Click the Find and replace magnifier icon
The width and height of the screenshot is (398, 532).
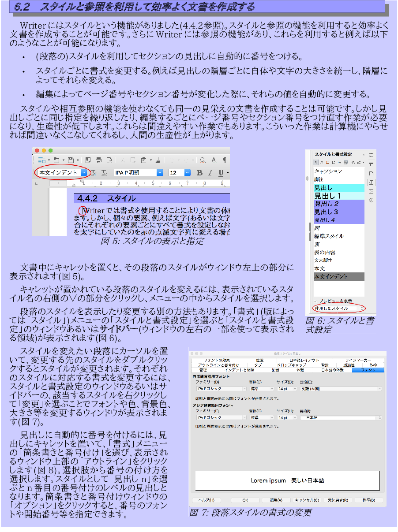tap(203, 160)
